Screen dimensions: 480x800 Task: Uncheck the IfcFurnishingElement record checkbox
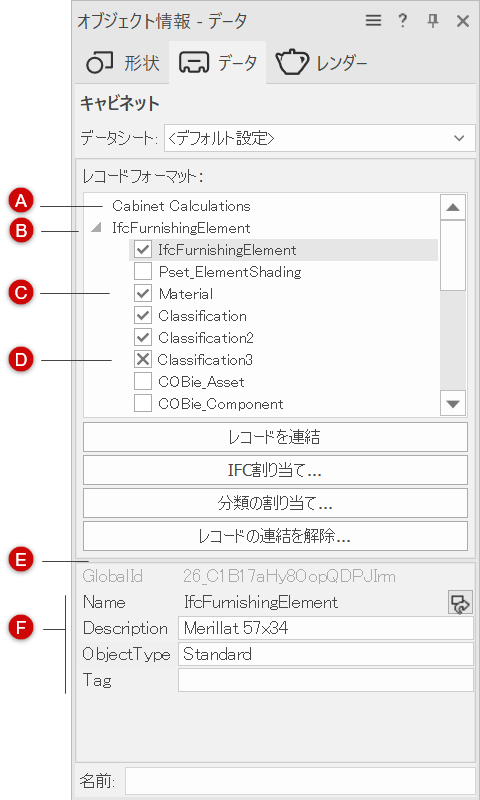click(143, 250)
